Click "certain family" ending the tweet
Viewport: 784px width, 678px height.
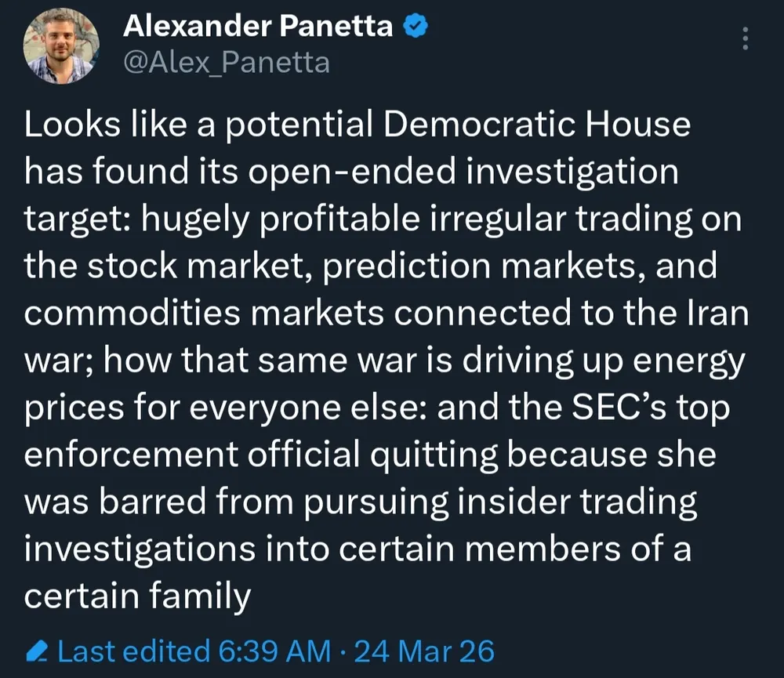coord(137,596)
